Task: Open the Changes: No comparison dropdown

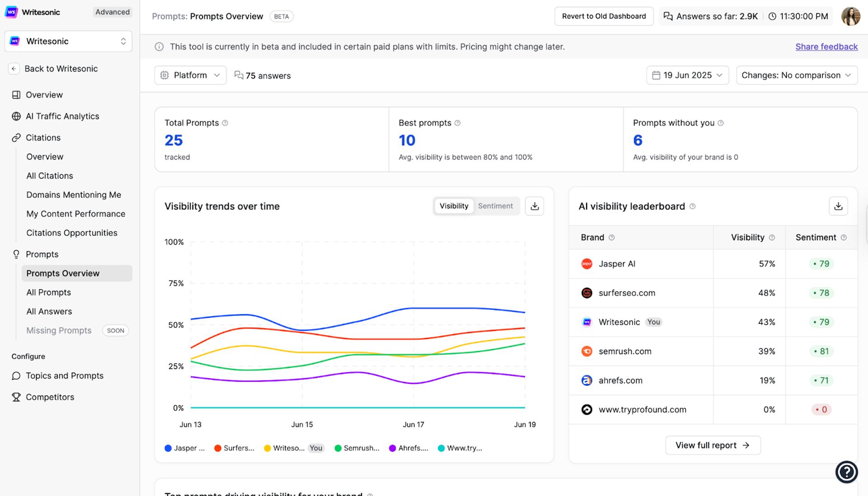Action: tap(797, 75)
